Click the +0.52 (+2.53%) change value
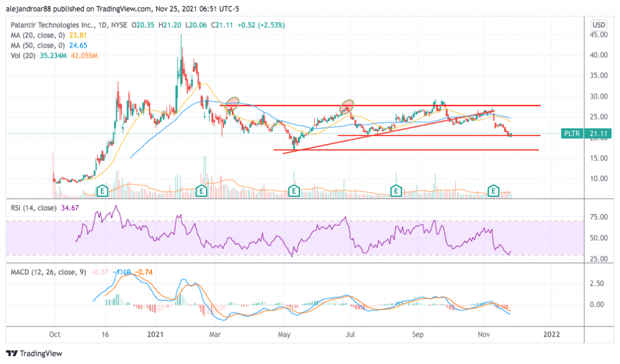This screenshot has width=620, height=364. pyautogui.click(x=261, y=25)
